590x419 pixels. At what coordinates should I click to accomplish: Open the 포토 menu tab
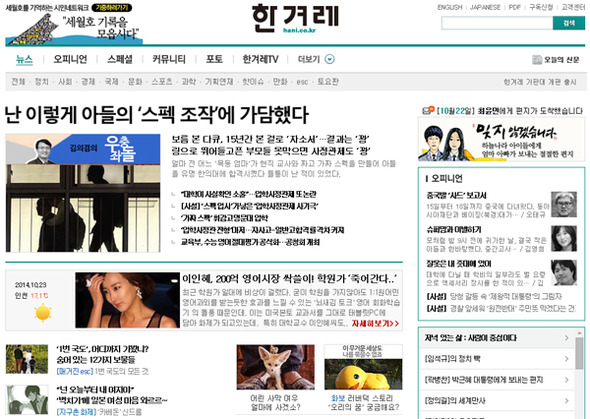tap(214, 59)
